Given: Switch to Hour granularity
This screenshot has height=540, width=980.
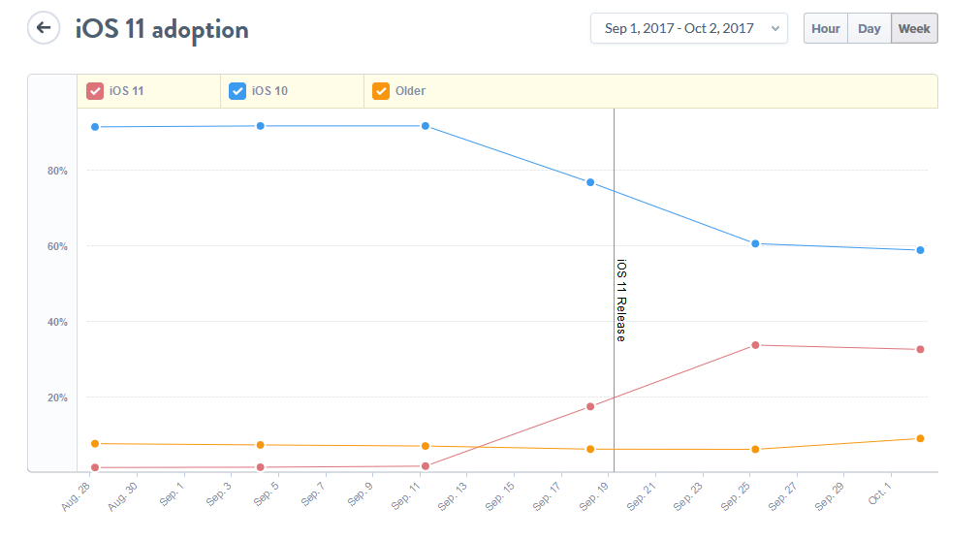Looking at the screenshot, I should (825, 29).
